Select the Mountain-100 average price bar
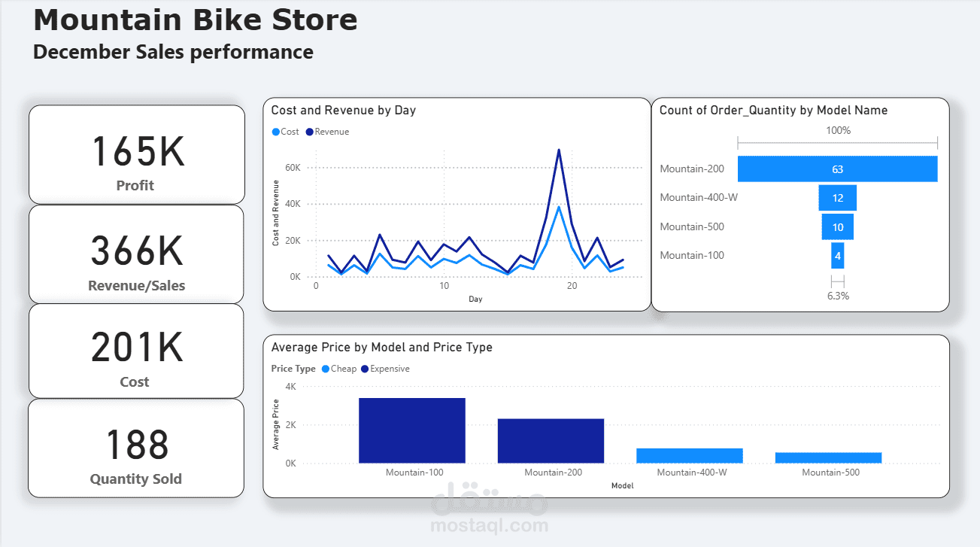This screenshot has height=547, width=980. click(412, 430)
